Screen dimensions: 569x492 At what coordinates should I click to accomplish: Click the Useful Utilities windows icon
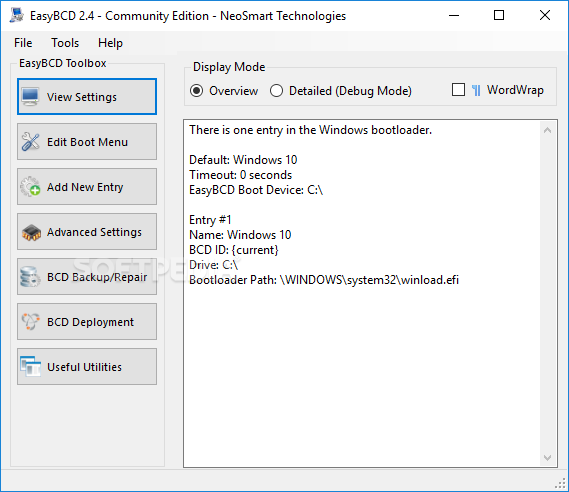[x=30, y=366]
